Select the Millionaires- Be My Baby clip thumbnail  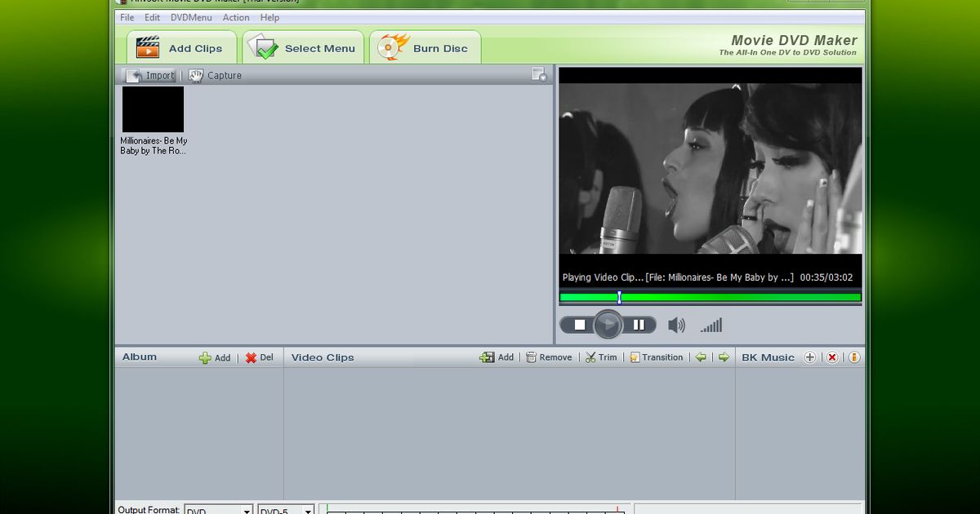point(153,109)
